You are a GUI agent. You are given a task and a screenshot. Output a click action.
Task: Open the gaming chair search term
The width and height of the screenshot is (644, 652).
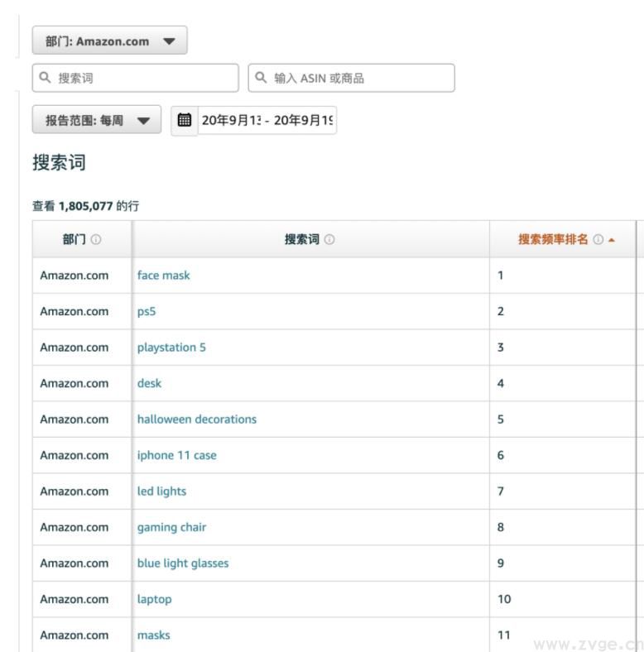pyautogui.click(x=171, y=527)
